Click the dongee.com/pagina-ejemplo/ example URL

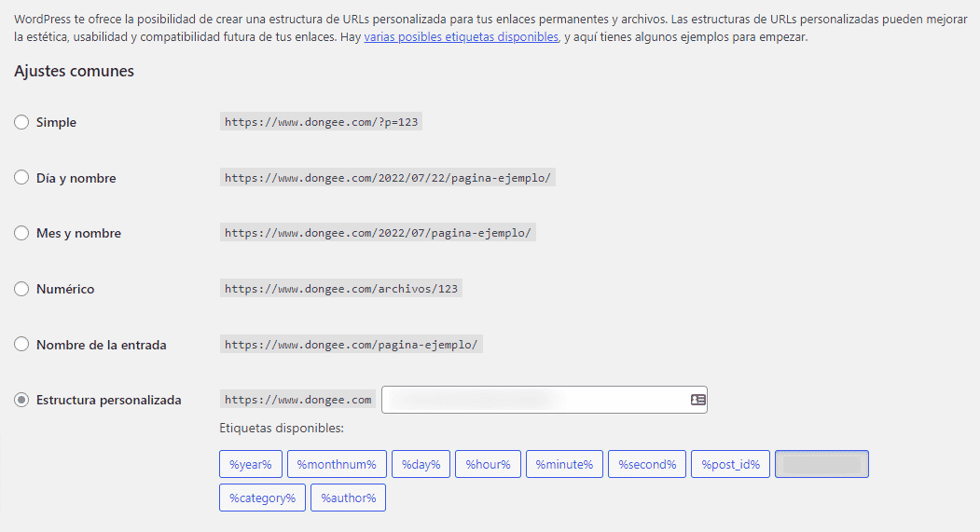click(x=352, y=344)
